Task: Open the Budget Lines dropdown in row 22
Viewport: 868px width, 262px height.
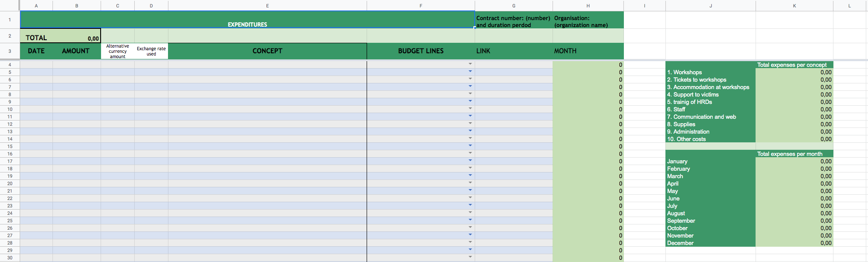Action: [470, 198]
